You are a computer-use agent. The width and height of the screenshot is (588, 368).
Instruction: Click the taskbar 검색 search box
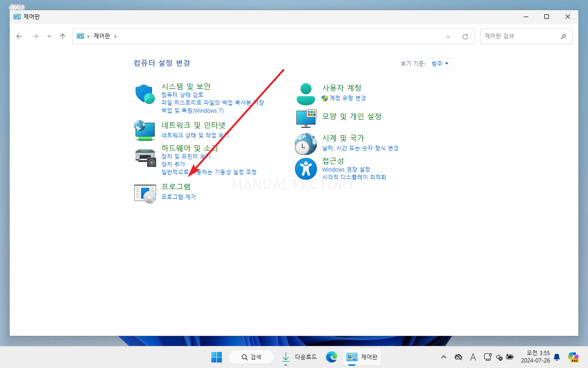pos(251,357)
